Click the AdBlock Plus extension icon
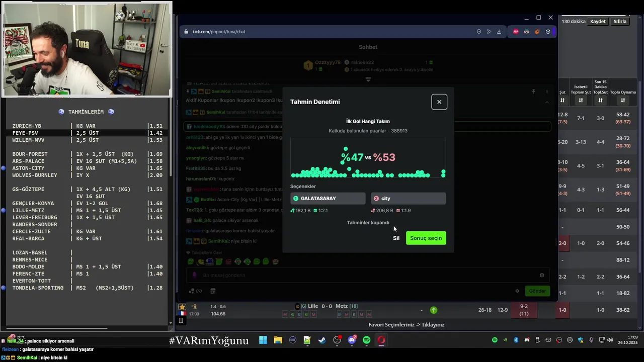Viewport: 644px width, 362px height. click(x=516, y=32)
